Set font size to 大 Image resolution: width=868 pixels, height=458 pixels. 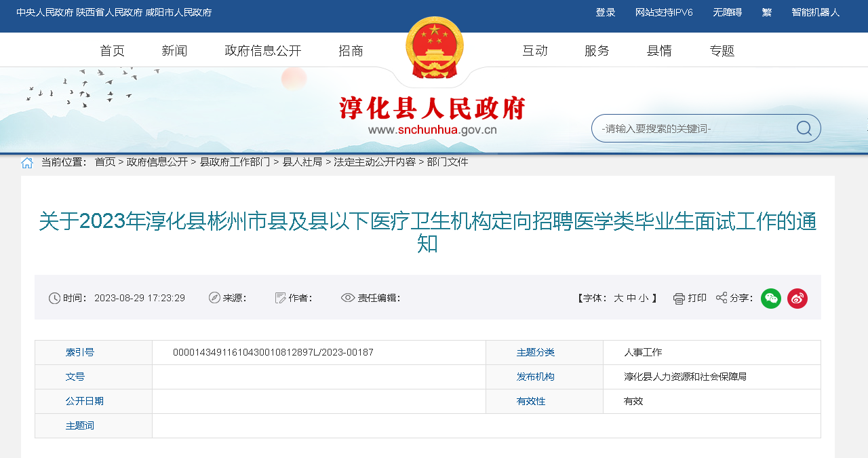(x=618, y=298)
